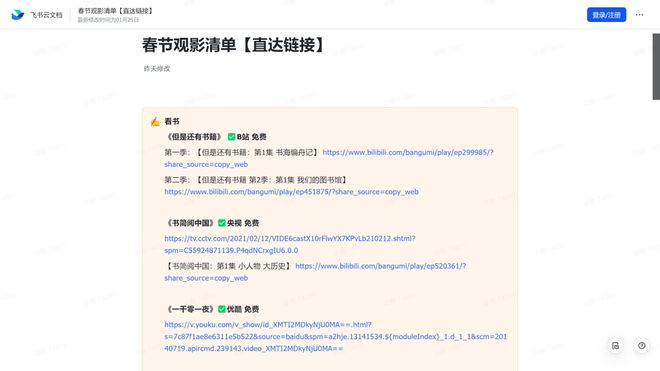The image size is (660, 371).
Task: Click the 看书 section heading
Action: pyautogui.click(x=172, y=121)
